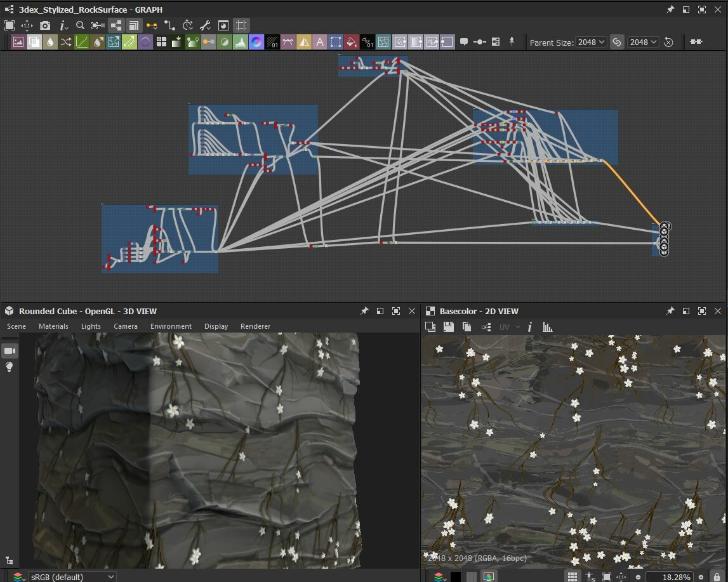Click the wrench tools icon in the graph toolbar

[204, 25]
